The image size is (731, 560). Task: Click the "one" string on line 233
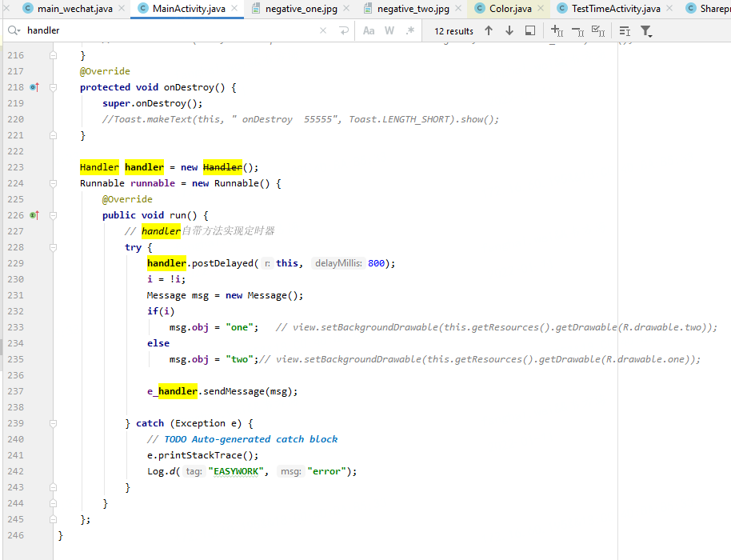(239, 327)
